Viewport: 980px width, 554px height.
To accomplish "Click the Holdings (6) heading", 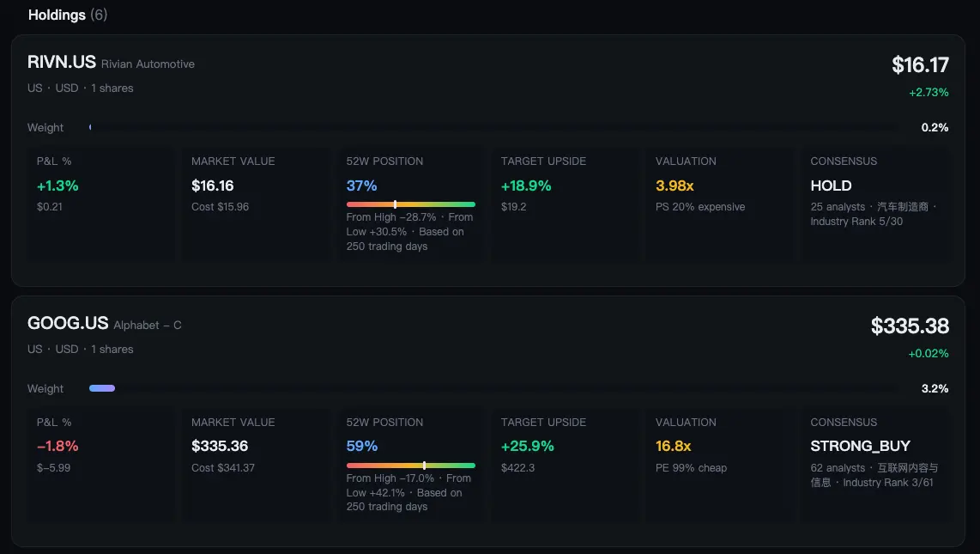I will [x=68, y=15].
